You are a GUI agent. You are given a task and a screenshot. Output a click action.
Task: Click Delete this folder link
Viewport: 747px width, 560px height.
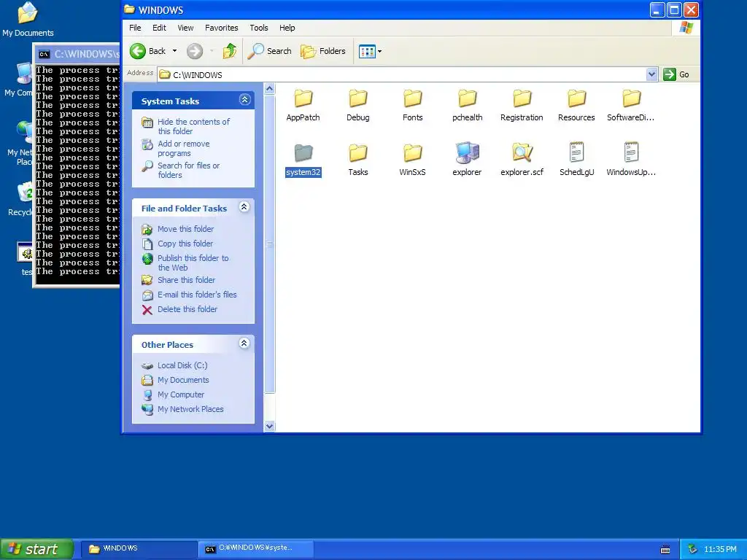click(187, 309)
